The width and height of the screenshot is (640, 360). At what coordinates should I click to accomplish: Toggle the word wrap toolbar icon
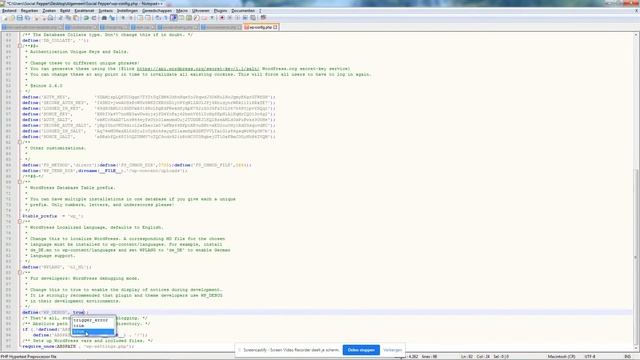(158, 18)
